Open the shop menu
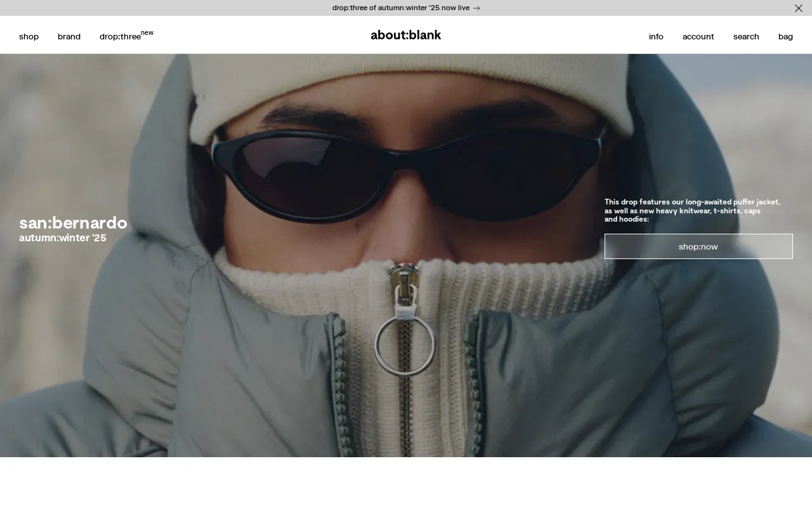The image size is (812, 508). click(29, 37)
